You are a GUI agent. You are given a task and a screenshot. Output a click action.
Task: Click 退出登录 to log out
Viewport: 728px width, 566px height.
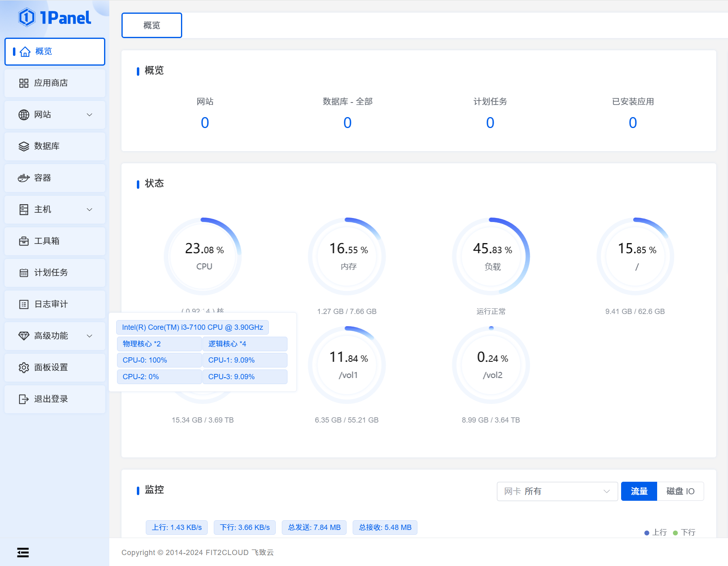pyautogui.click(x=55, y=399)
